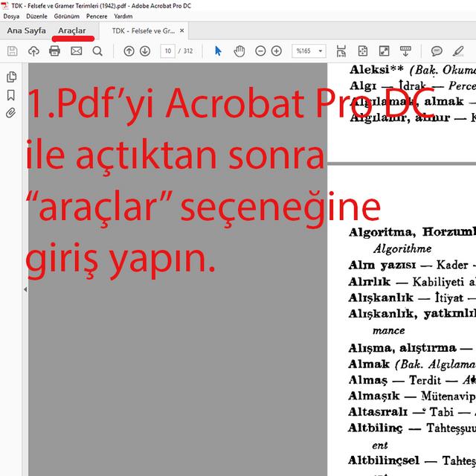Viewport: 476px width, 476px height.
Task: Click the entry Alın yazısı — Kader
Action: pyautogui.click(x=408, y=265)
